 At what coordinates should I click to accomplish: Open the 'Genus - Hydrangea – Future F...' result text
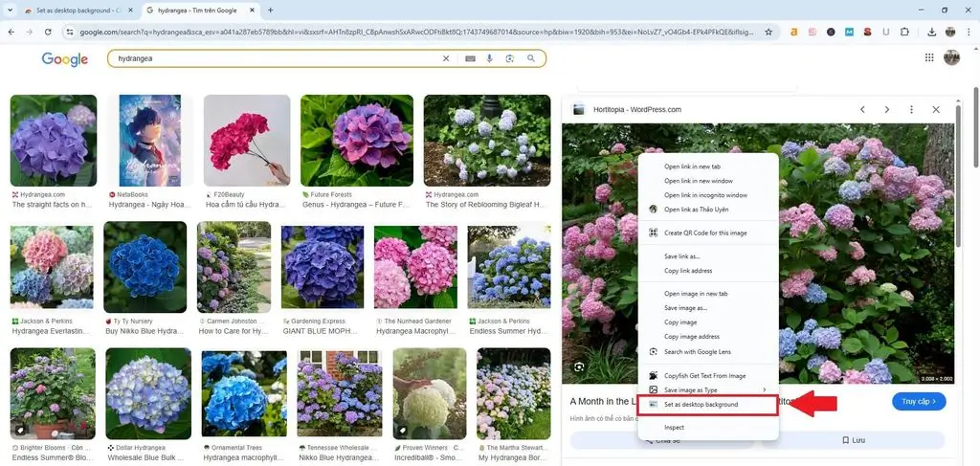coord(356,204)
